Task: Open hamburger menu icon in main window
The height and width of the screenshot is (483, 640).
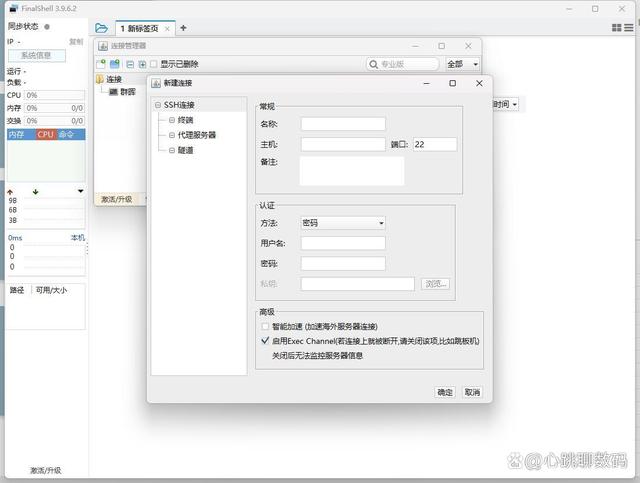Action: coord(629,28)
